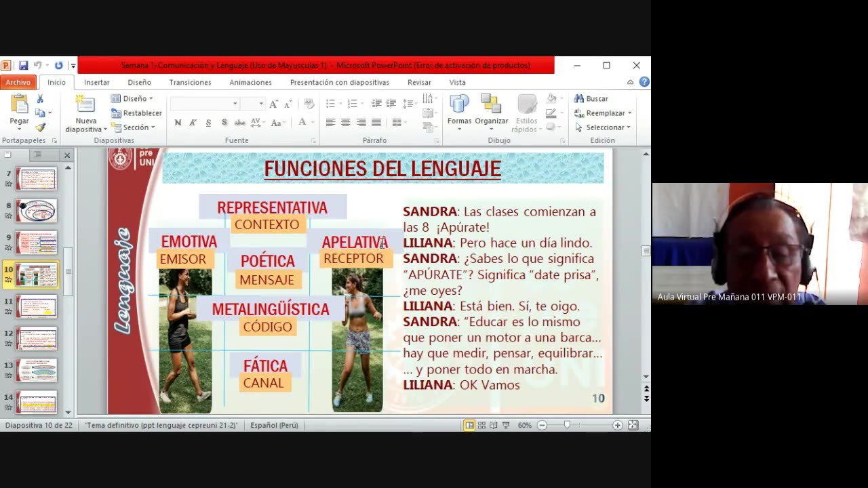The image size is (868, 488).
Task: Open the slide Diseño layout dropdown
Action: pyautogui.click(x=132, y=99)
